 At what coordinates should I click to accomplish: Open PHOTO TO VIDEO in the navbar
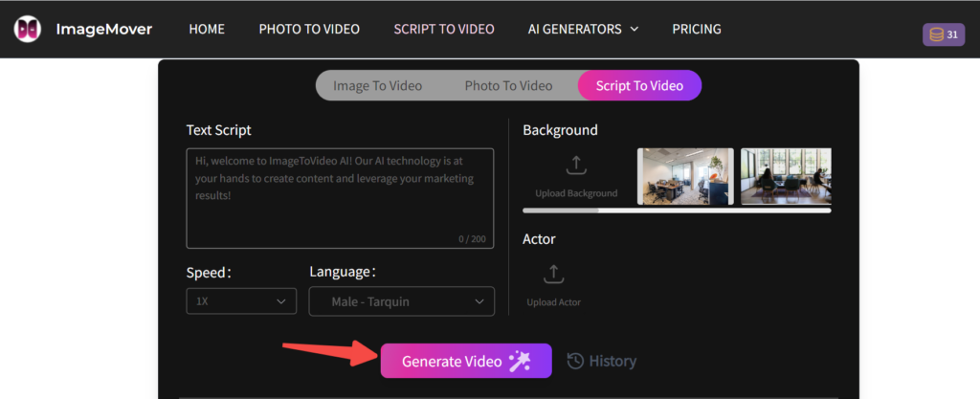point(309,30)
